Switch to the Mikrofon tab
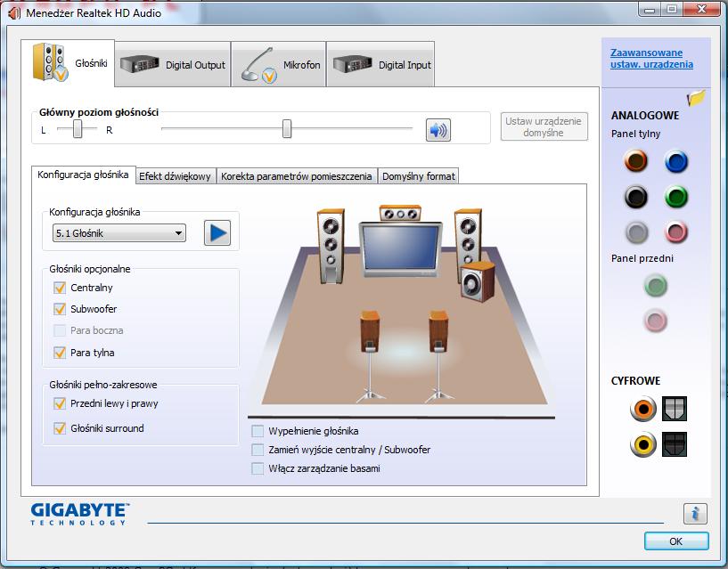 (279, 64)
